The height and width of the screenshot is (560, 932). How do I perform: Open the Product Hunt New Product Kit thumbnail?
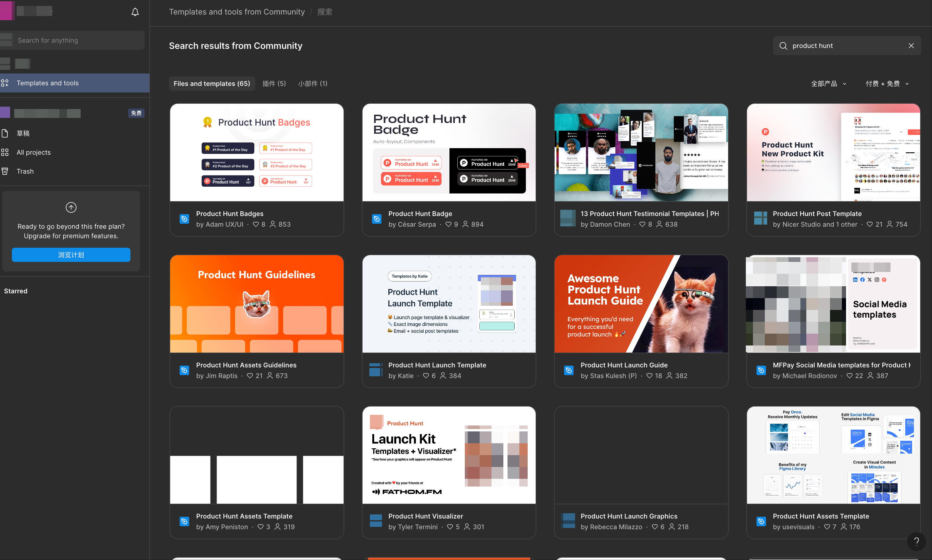click(x=833, y=153)
